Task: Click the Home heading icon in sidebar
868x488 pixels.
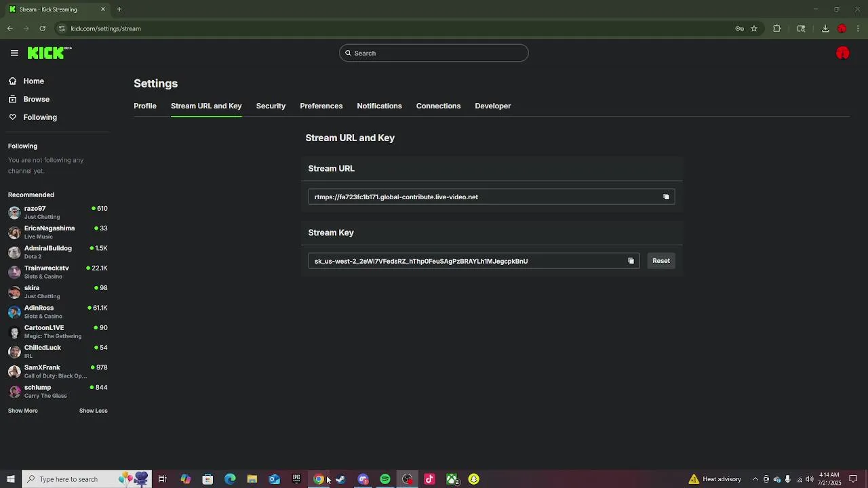Action: (x=13, y=81)
